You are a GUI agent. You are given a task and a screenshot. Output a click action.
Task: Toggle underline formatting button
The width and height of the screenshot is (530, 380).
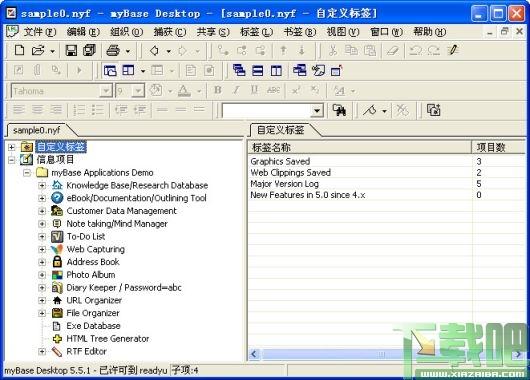click(255, 90)
